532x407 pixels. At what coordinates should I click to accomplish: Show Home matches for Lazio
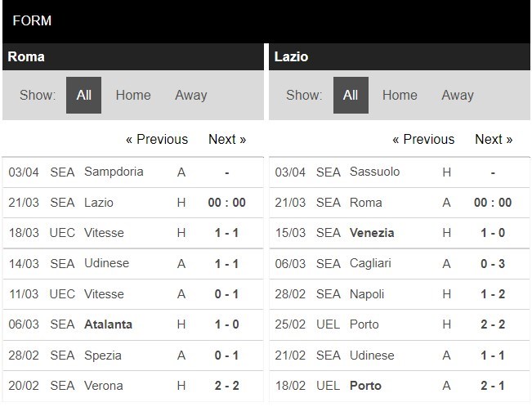[400, 95]
